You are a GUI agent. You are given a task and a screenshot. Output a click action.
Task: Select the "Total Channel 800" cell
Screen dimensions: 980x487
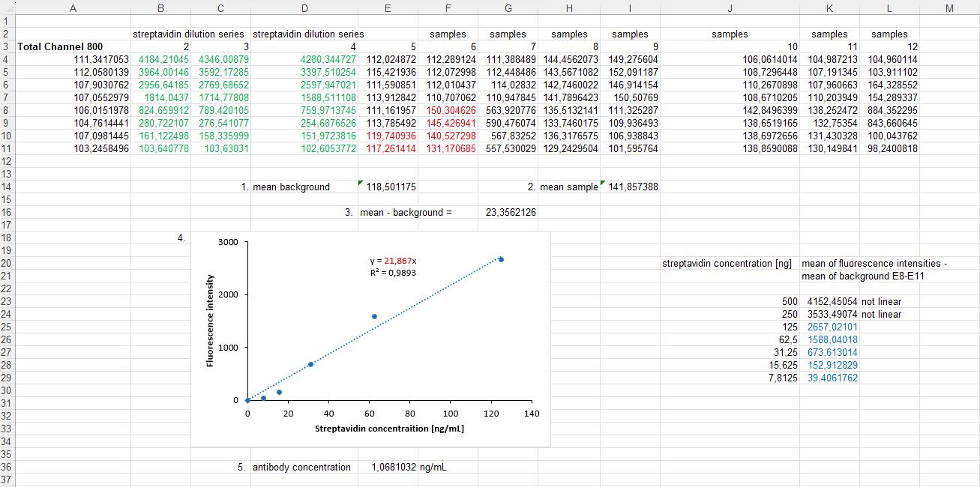60,46
